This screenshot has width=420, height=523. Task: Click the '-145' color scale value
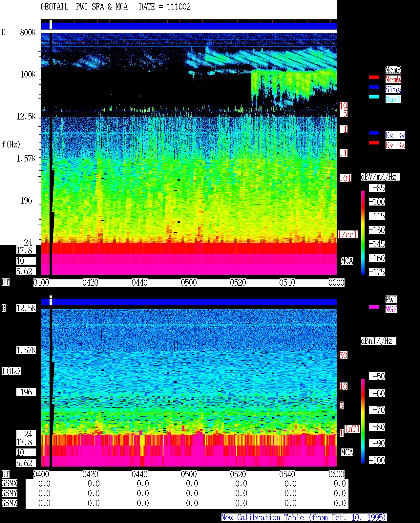pyautogui.click(x=377, y=244)
